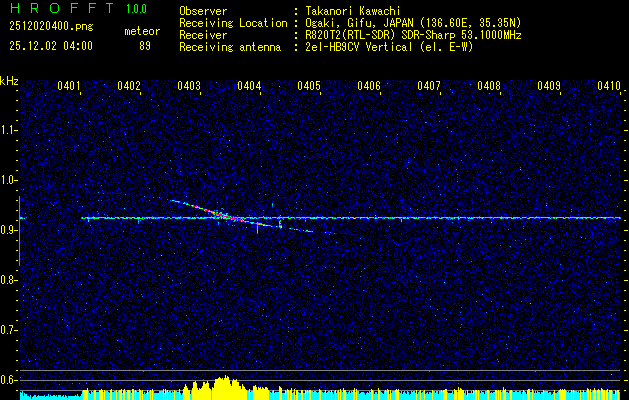Click time marker 0404
629x400 pixels.
(249, 86)
